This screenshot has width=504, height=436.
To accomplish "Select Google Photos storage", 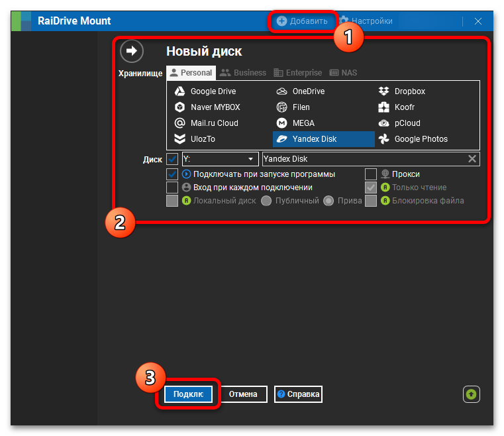I will (413, 139).
